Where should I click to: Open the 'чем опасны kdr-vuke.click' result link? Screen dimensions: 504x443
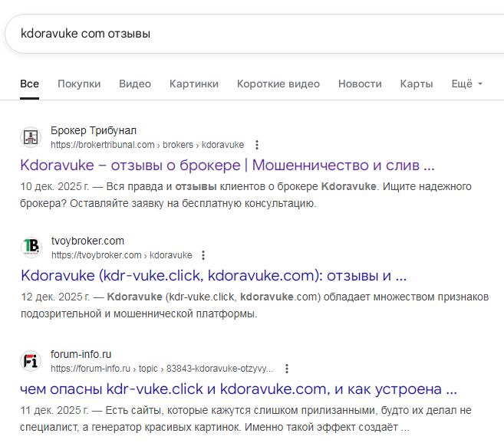238,388
